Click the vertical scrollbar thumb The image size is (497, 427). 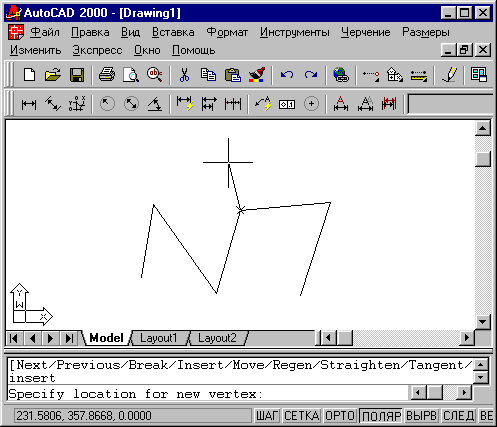[x=483, y=159]
